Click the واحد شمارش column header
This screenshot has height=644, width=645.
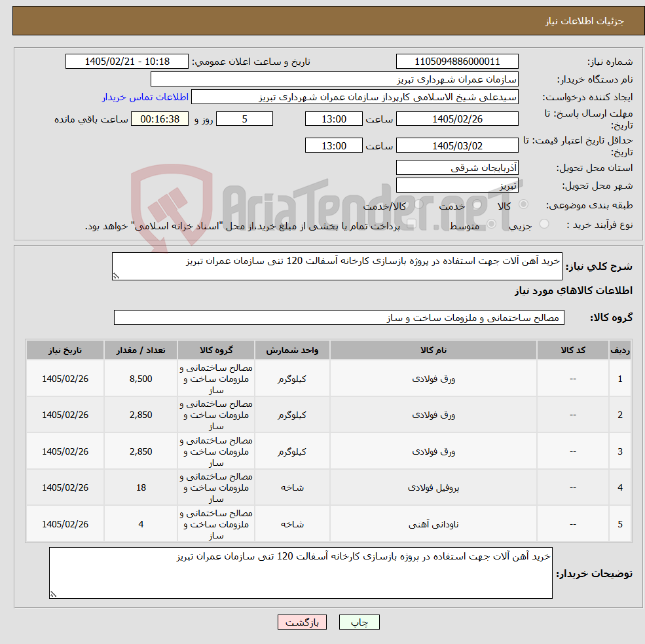click(x=292, y=350)
